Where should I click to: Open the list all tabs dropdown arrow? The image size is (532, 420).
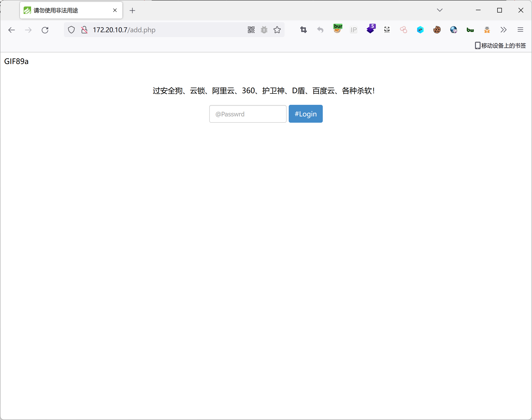(440, 10)
